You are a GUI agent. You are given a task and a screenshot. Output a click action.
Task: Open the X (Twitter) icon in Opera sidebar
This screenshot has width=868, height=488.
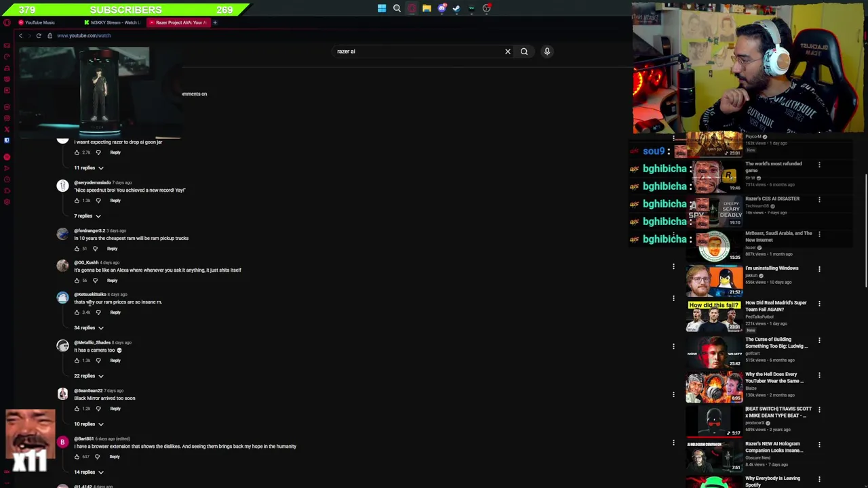(7, 129)
